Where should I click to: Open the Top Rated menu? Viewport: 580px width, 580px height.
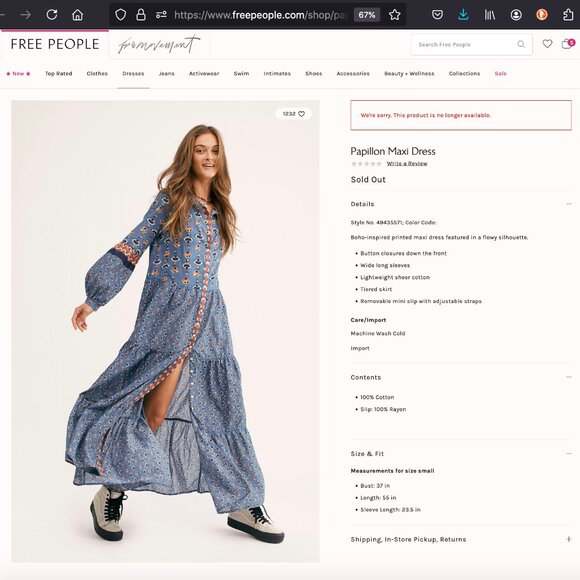click(58, 74)
